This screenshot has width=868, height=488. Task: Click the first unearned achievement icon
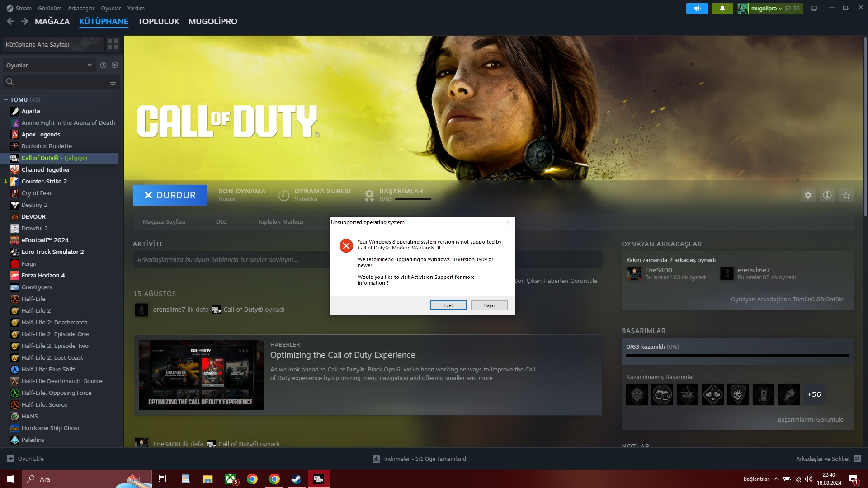[637, 394]
